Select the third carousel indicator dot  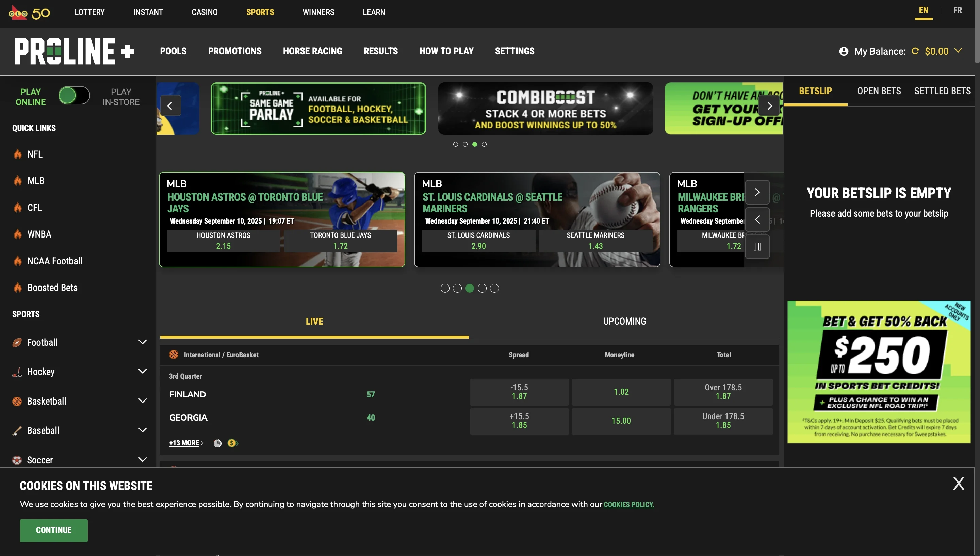click(475, 144)
